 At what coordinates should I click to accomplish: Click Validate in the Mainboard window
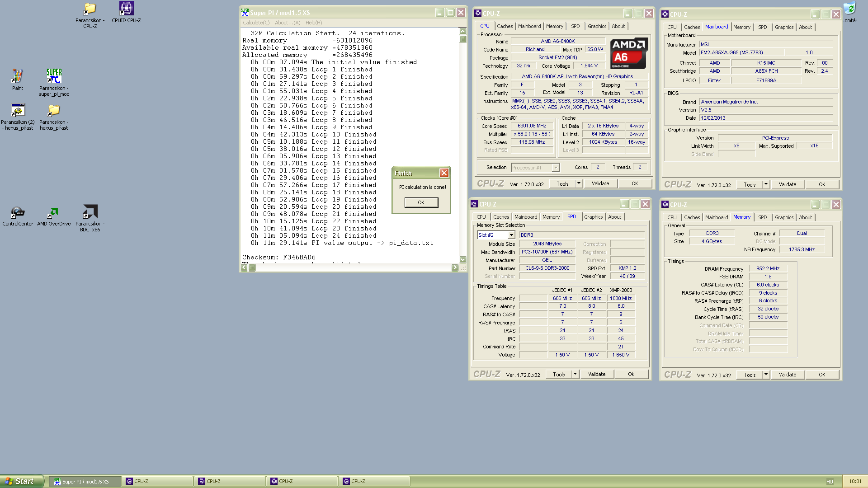click(788, 184)
